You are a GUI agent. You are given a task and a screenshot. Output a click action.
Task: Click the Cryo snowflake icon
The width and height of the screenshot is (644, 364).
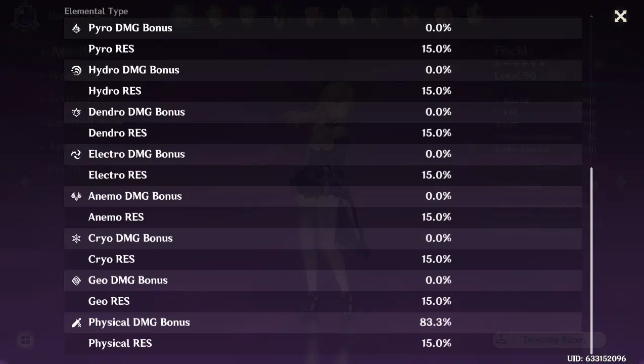[x=76, y=238]
